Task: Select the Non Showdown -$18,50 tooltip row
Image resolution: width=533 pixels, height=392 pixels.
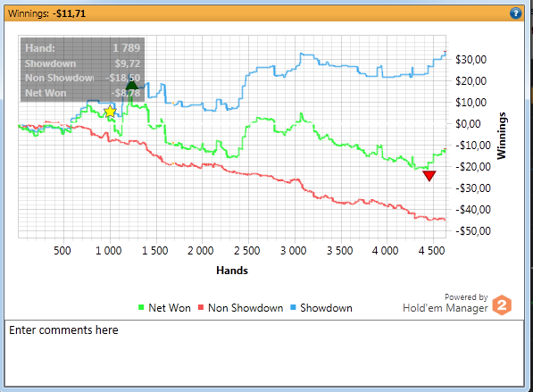Action: [83, 78]
